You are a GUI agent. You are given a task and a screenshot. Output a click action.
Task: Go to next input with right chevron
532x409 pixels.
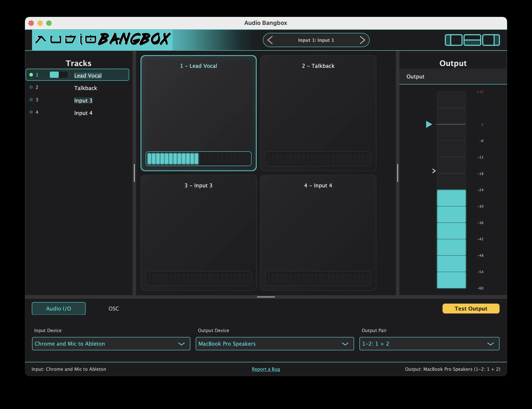point(363,40)
